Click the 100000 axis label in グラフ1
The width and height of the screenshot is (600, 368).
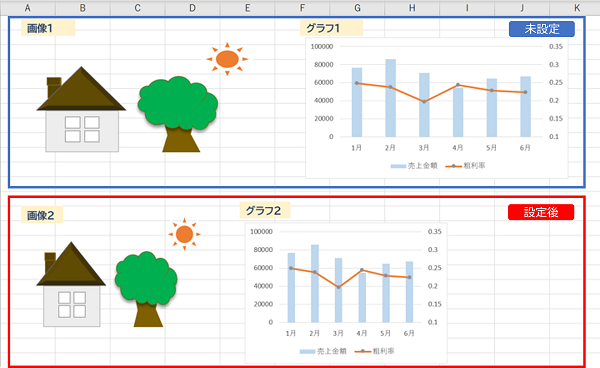pyautogui.click(x=322, y=46)
